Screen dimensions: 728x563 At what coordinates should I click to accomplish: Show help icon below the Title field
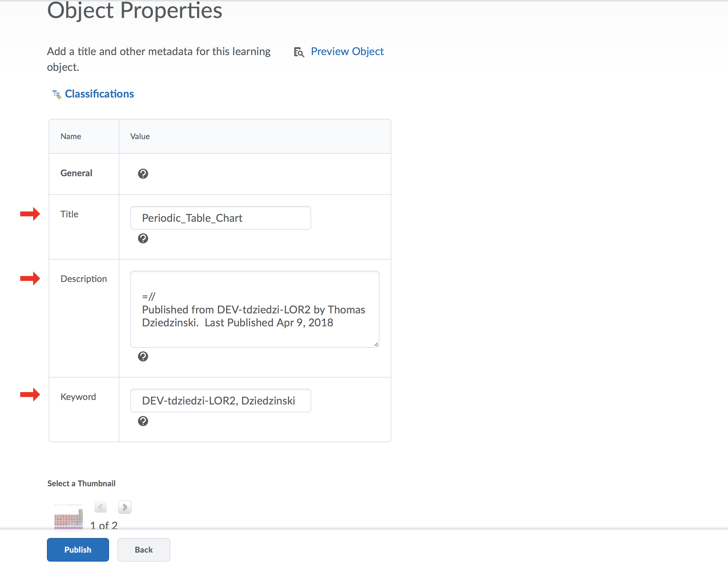coord(143,238)
